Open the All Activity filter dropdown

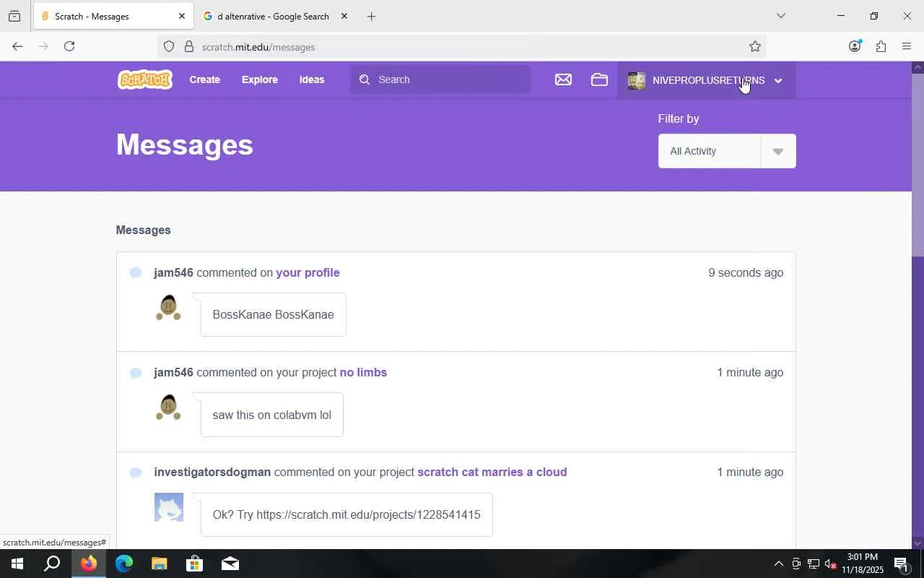727,151
